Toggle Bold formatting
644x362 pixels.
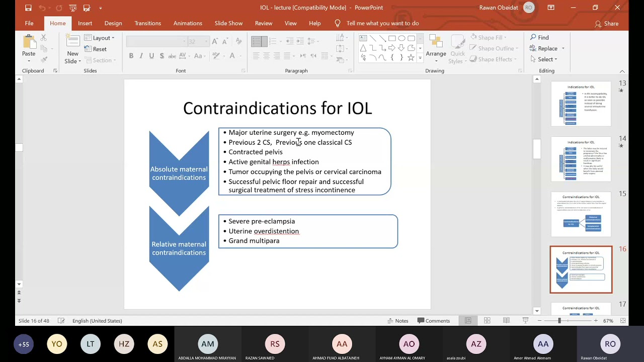coord(131,56)
